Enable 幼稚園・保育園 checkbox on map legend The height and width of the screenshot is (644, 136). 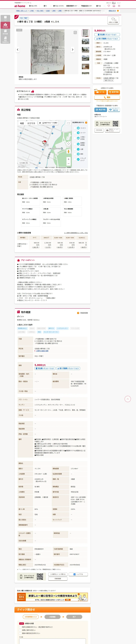coord(75,144)
